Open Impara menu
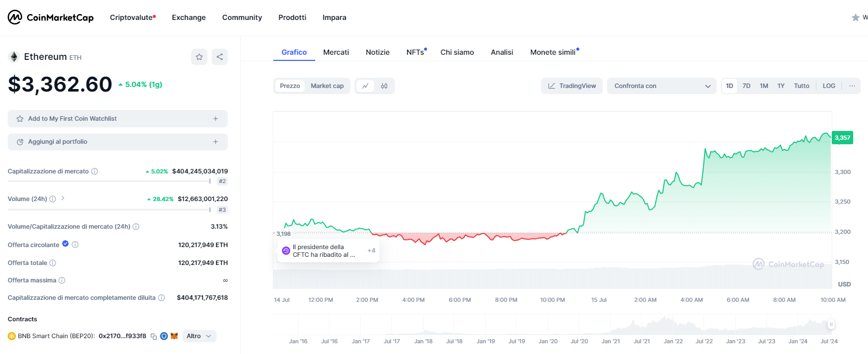The height and width of the screenshot is (354, 868). tap(334, 17)
